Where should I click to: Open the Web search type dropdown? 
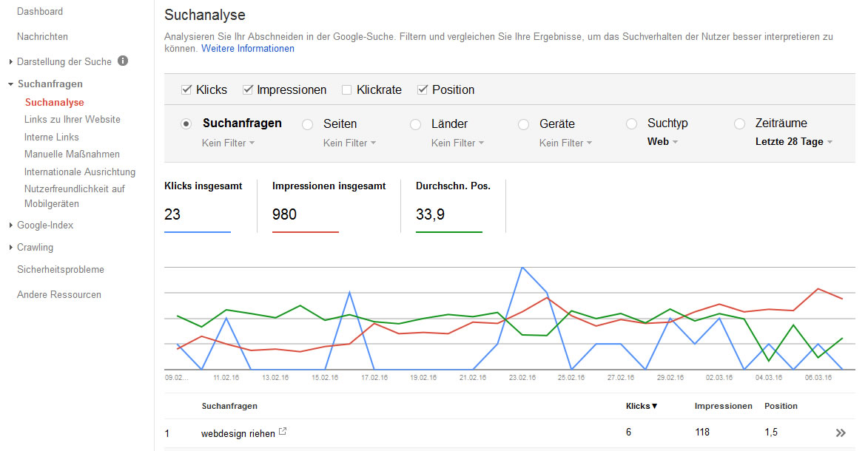pos(662,142)
